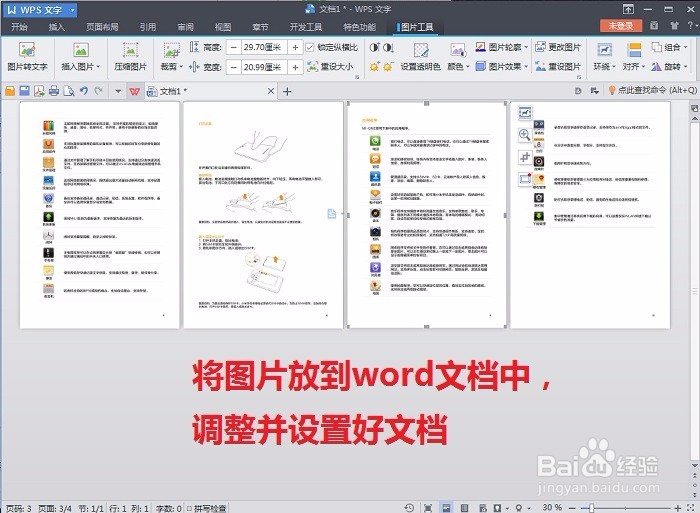
Task: Click the 未登录 not logged in button
Action: [x=621, y=26]
